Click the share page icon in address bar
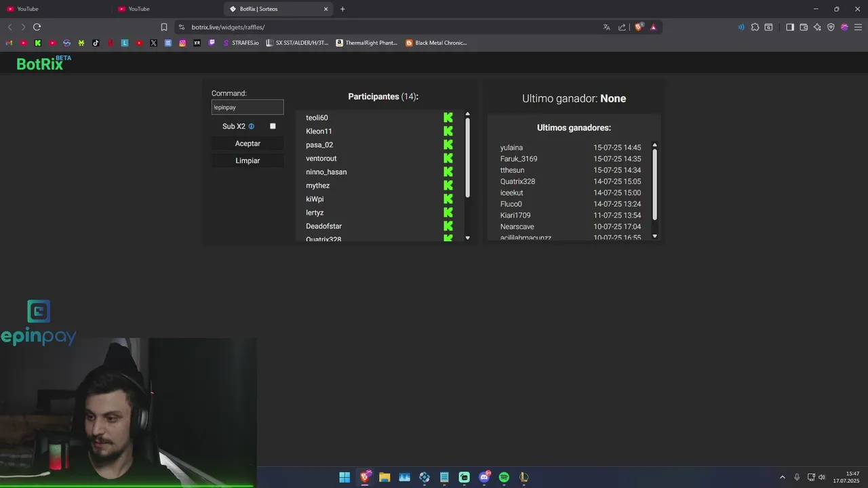 coord(622,27)
